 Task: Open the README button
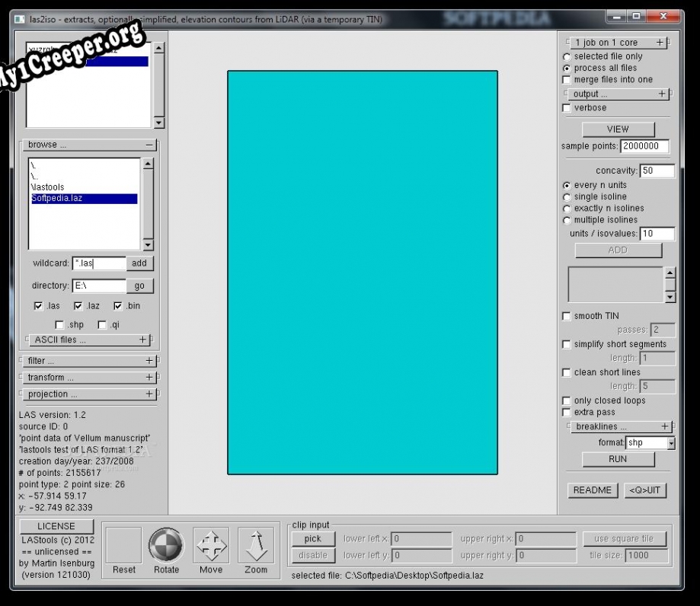[x=592, y=490]
